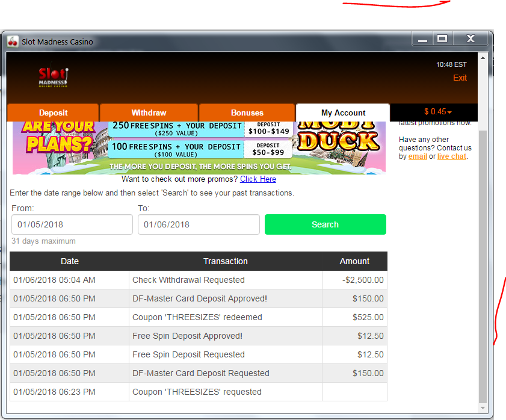Open the Click Here promos link

pos(258,179)
